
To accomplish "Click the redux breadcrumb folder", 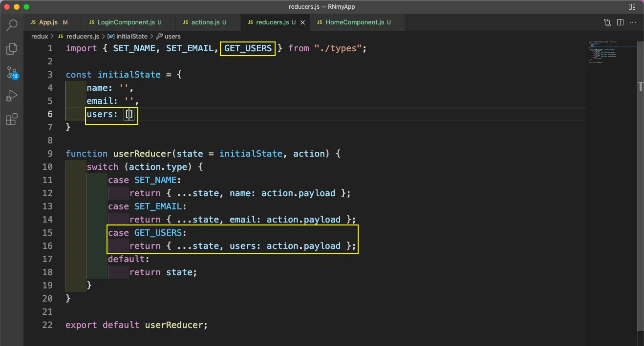I will [x=39, y=37].
